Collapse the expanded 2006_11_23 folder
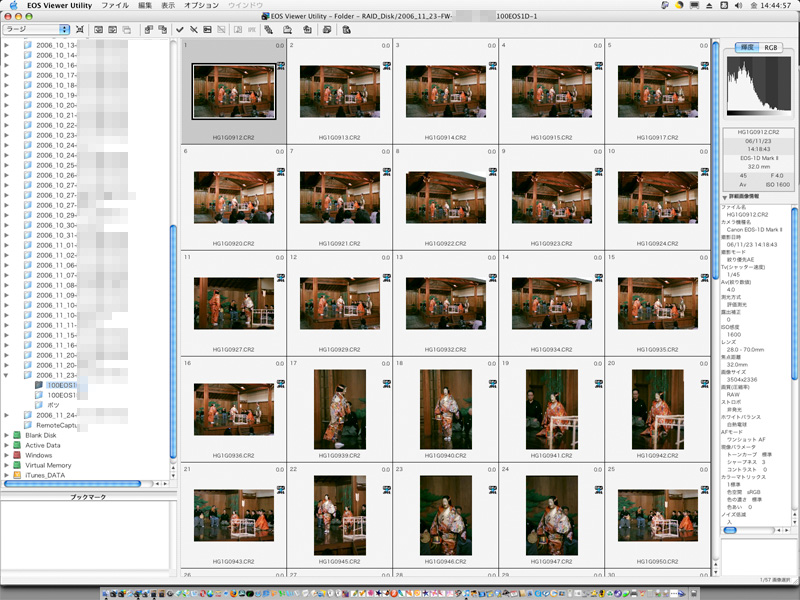 pos(6,375)
